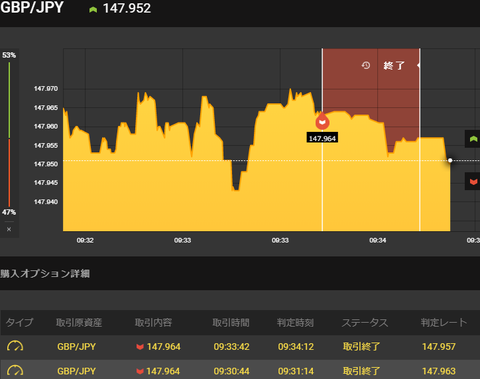Click GBP/JPY in the 09:30:44 trade row
480x379 pixels.
[x=76, y=371]
